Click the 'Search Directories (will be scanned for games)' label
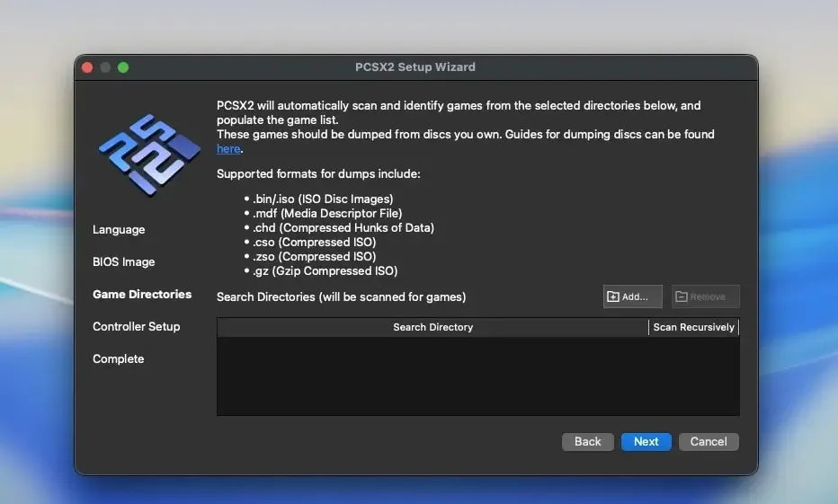Image resolution: width=838 pixels, height=504 pixels. 341,296
